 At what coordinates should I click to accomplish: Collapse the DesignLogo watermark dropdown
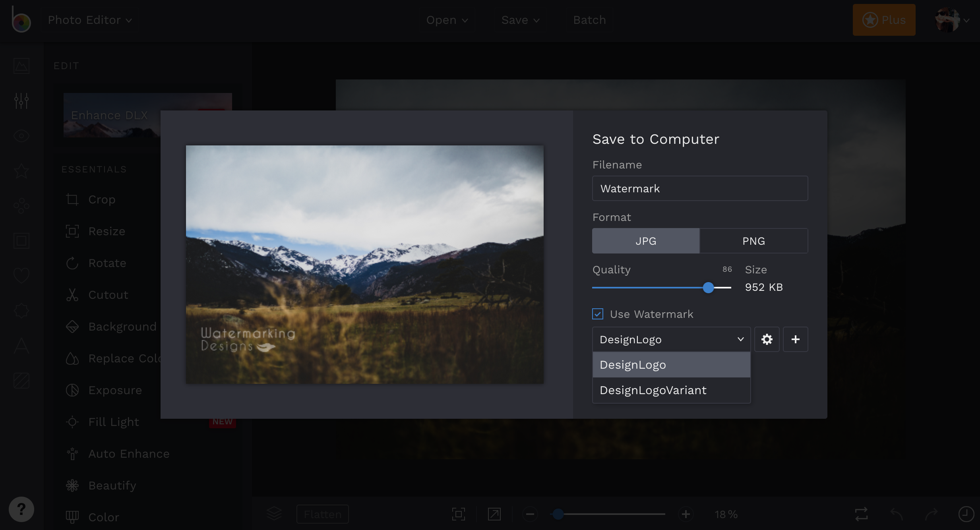(x=671, y=339)
